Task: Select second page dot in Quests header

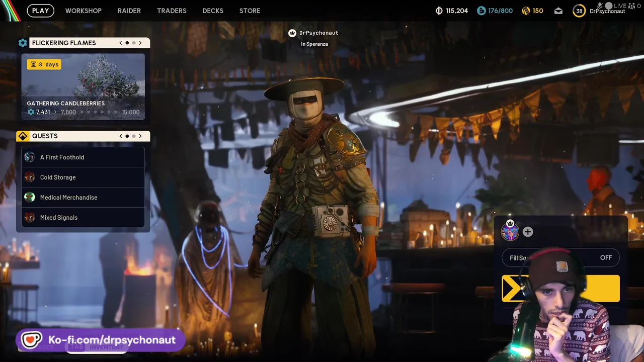Action: click(x=134, y=136)
